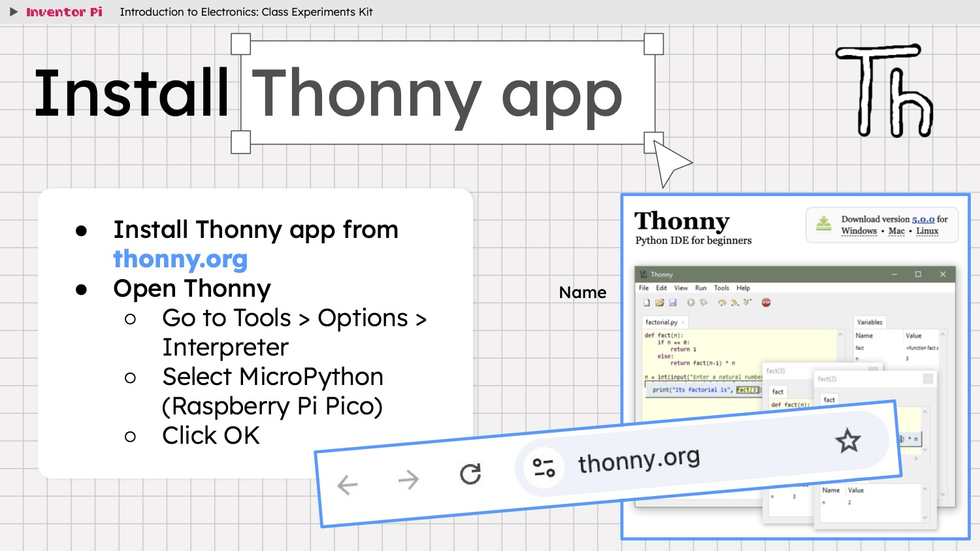
Task: Click the Step out icon
Action: 747,302
